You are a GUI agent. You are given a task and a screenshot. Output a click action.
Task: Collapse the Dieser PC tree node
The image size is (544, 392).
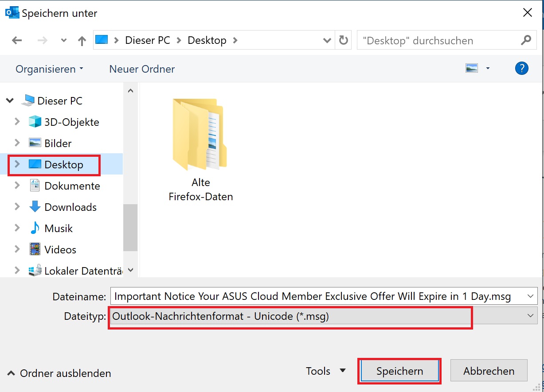tap(10, 101)
